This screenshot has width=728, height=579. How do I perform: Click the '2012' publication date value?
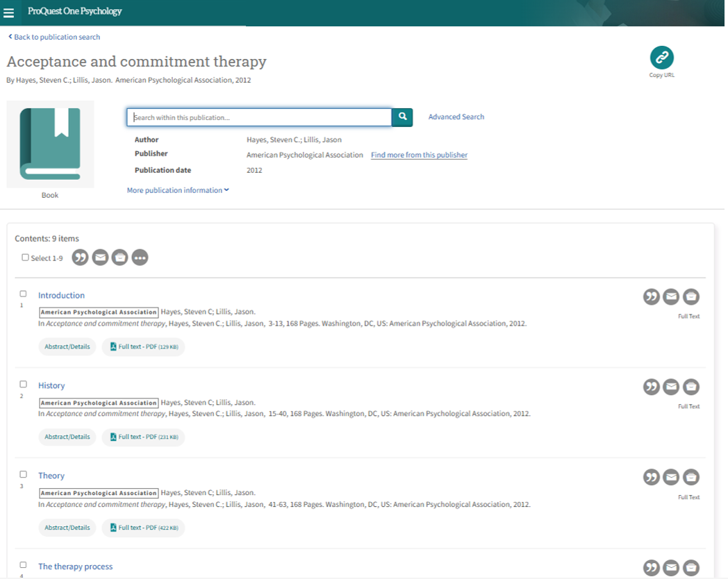click(254, 170)
